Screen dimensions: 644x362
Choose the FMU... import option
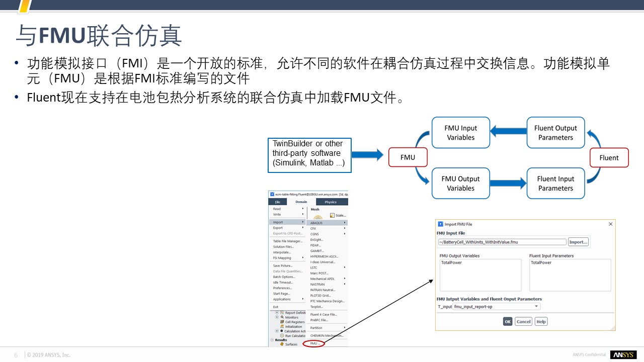pyautogui.click(x=315, y=344)
